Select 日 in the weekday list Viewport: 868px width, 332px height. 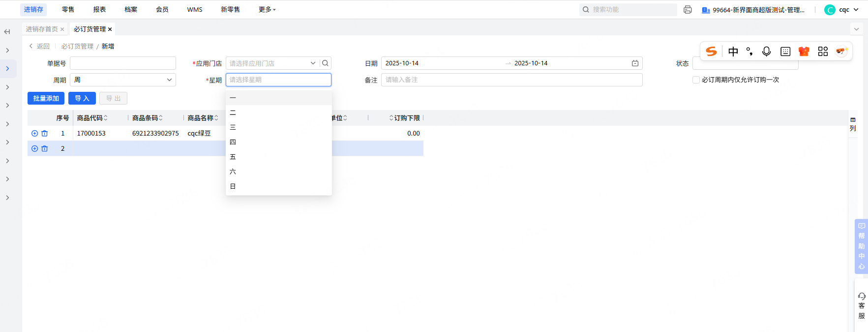pos(279,186)
